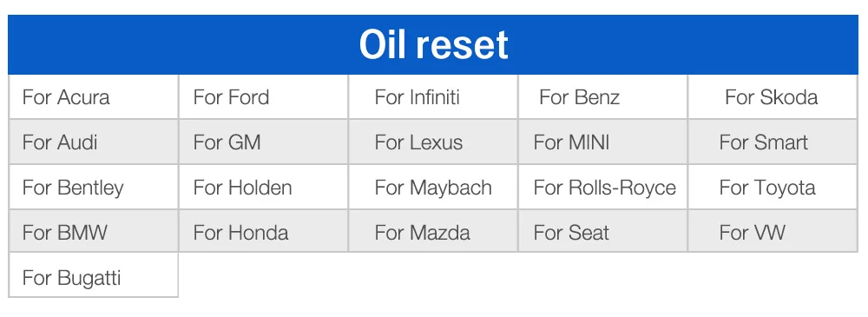868x317 pixels.
Task: Click the For Audi cell
Action: coord(94,142)
